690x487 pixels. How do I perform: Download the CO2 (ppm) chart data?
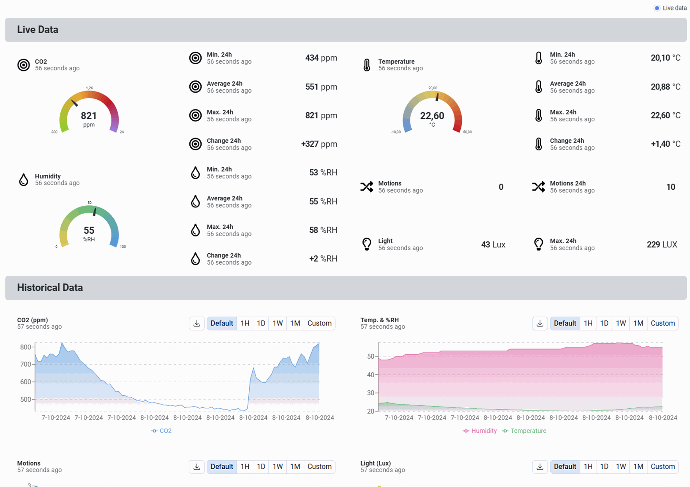point(197,323)
